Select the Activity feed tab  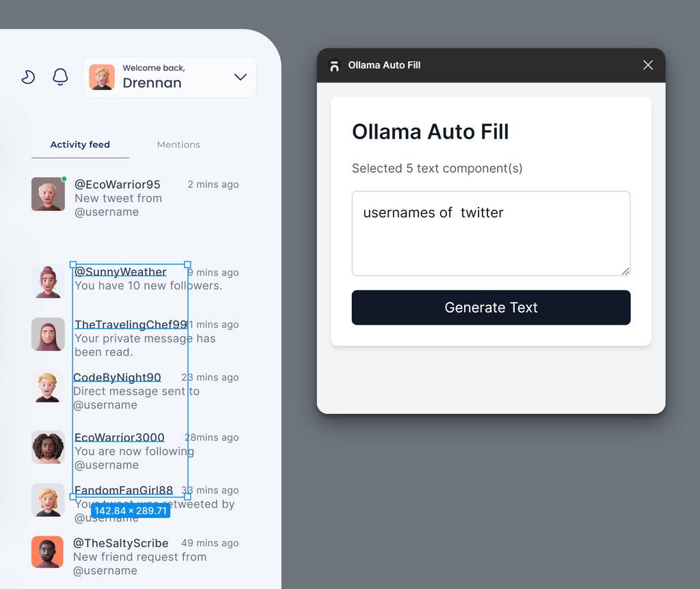(x=80, y=144)
